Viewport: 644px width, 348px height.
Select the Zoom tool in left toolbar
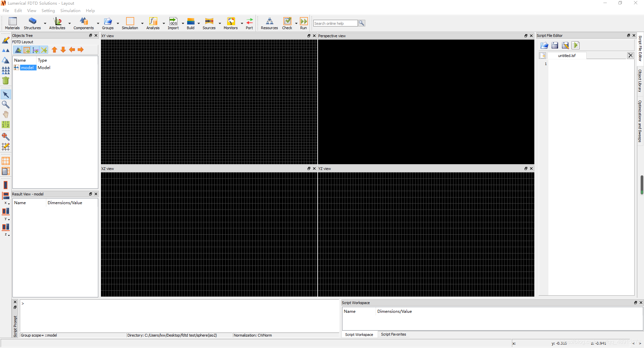(6, 104)
